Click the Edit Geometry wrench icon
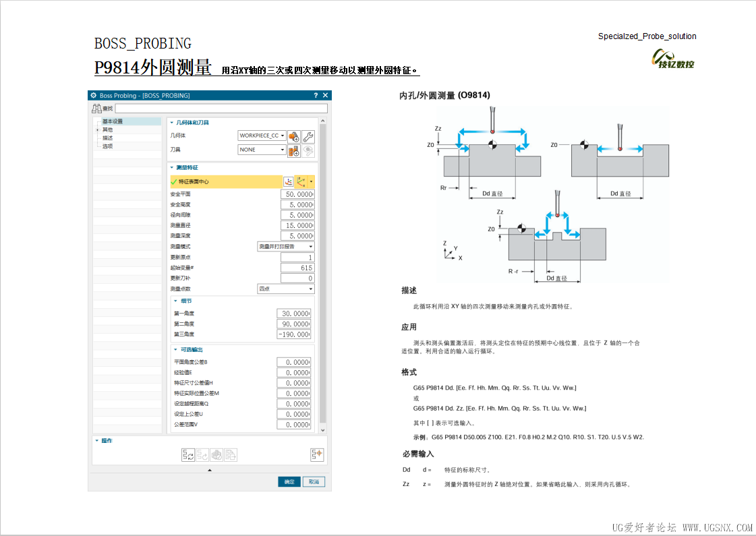Screen dimensions: 756x536 (308, 136)
